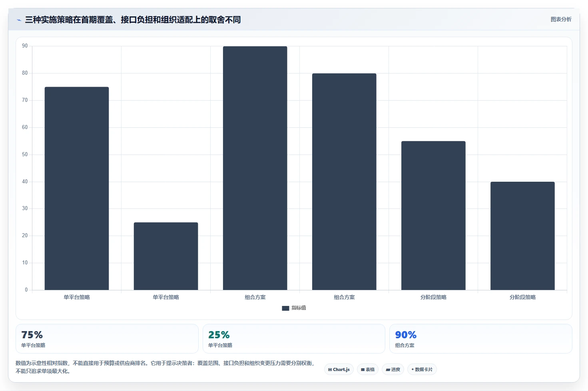Click the bar reaching value 55
Screen dimensions: 588x391
click(433, 216)
